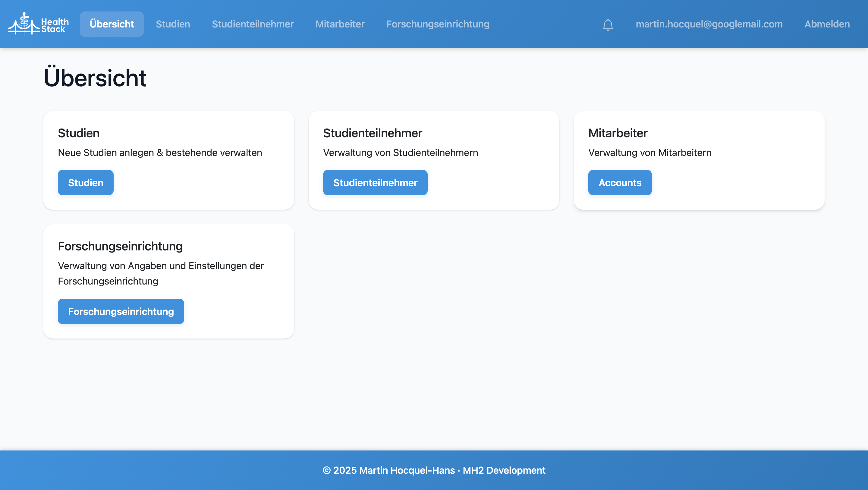Click the Forschungseinrichtung card button
The width and height of the screenshot is (868, 490).
click(x=121, y=311)
